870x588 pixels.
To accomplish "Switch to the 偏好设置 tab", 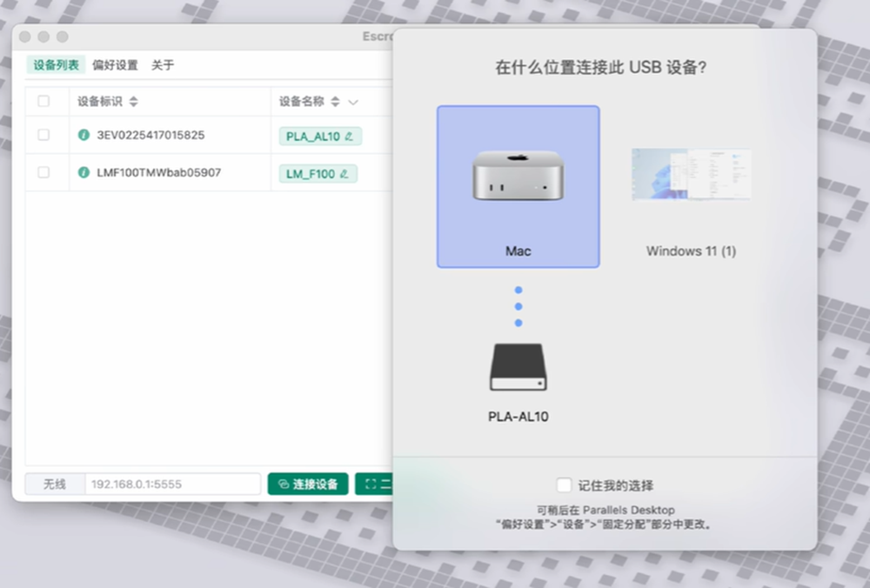I will click(x=115, y=65).
